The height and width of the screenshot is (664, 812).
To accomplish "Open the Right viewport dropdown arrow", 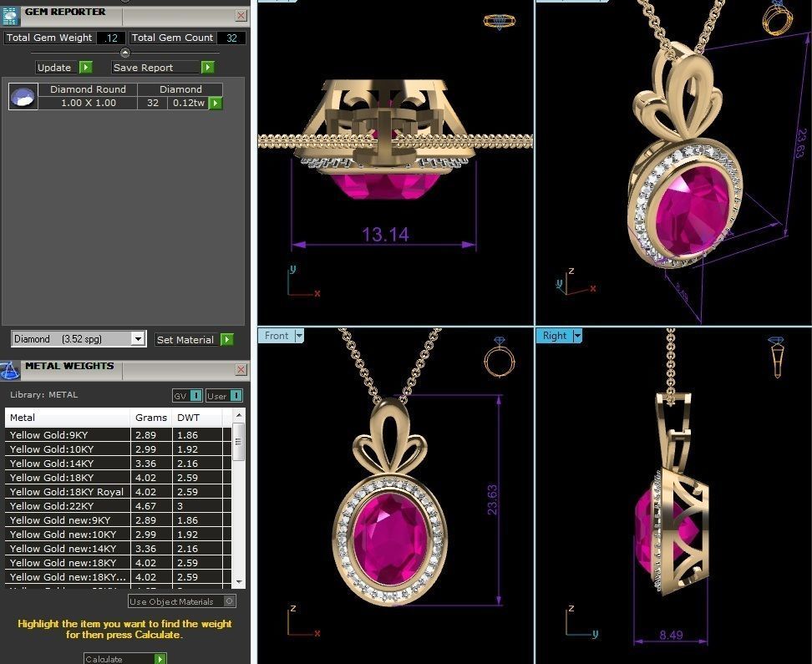I will [x=578, y=336].
